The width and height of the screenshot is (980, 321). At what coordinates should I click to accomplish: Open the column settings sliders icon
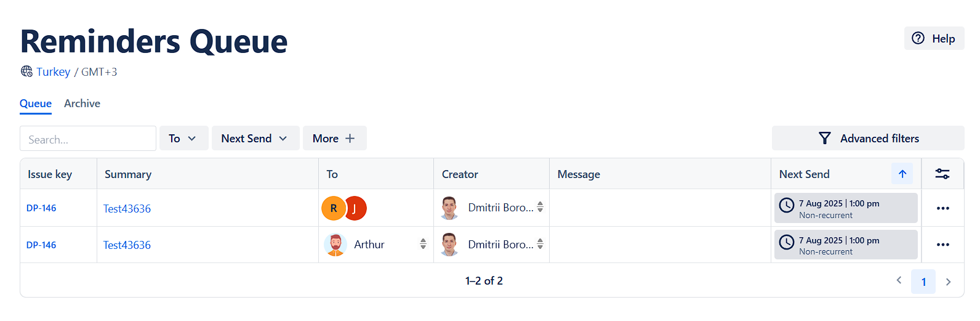942,174
